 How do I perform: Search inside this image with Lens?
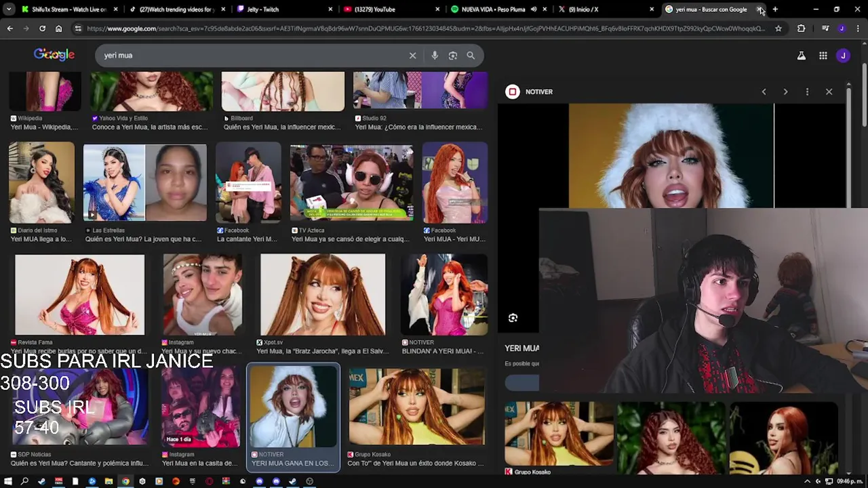513,318
